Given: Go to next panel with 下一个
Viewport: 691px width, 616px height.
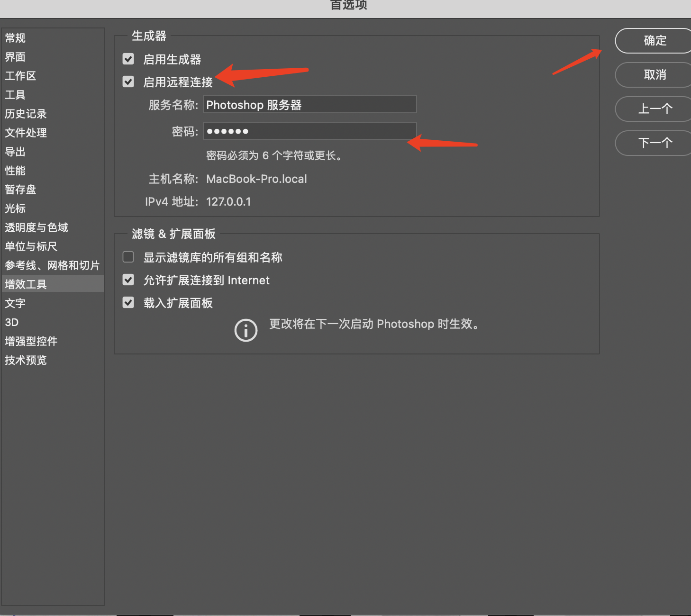Looking at the screenshot, I should pos(654,143).
